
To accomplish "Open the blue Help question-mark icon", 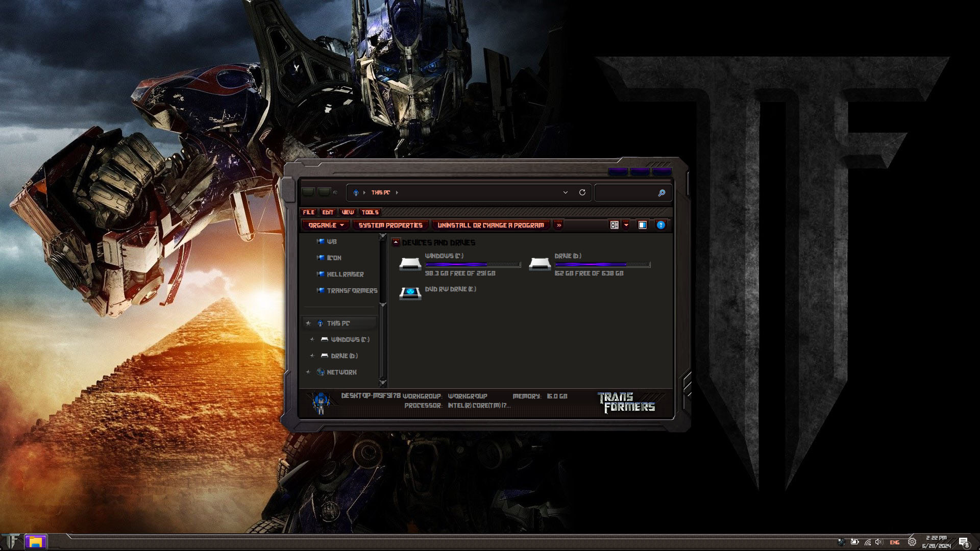I will pyautogui.click(x=660, y=225).
